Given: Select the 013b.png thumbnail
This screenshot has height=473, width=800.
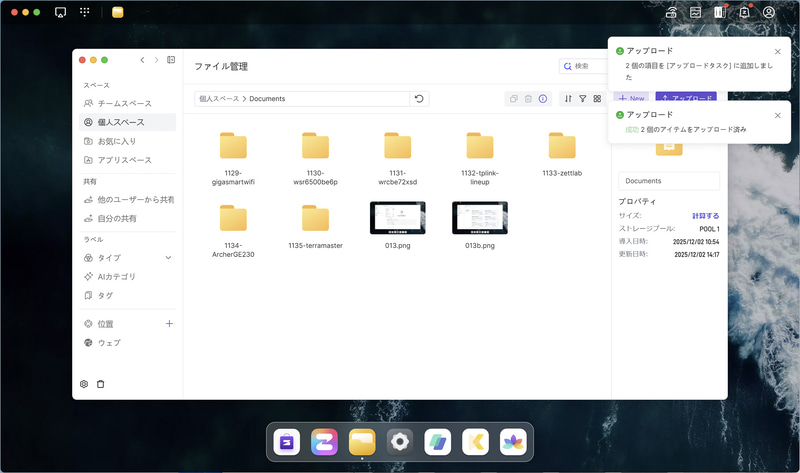Looking at the screenshot, I should [x=480, y=218].
